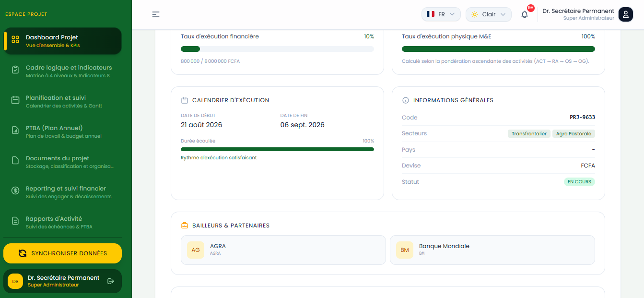Click the end date 06 sept. 2026
The height and width of the screenshot is (298, 644).
tap(303, 125)
